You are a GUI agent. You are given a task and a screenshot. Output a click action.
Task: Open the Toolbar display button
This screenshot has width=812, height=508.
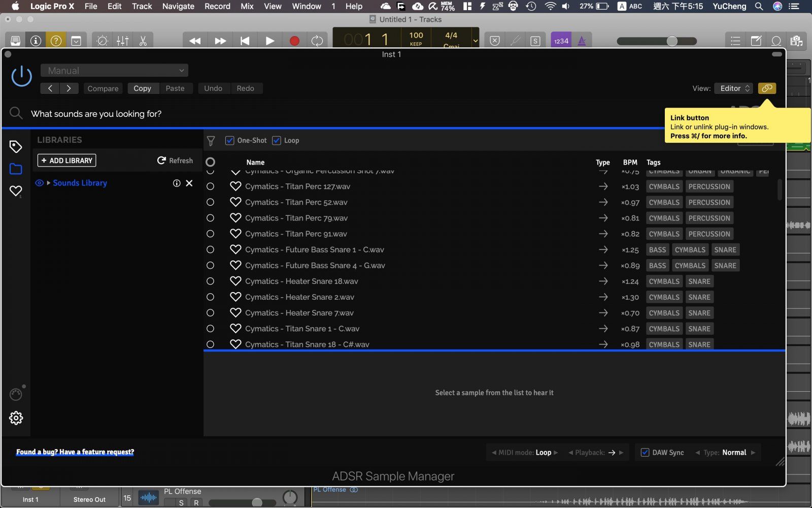(76, 41)
